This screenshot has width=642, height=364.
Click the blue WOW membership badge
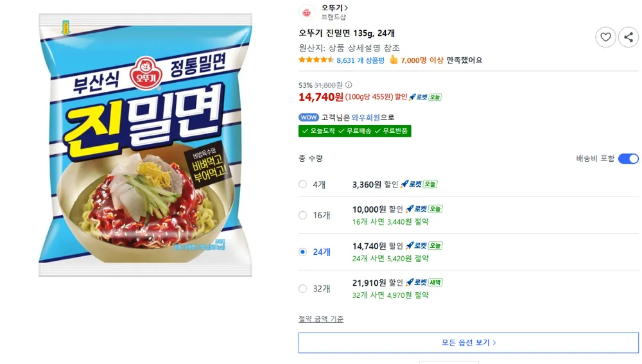point(309,117)
